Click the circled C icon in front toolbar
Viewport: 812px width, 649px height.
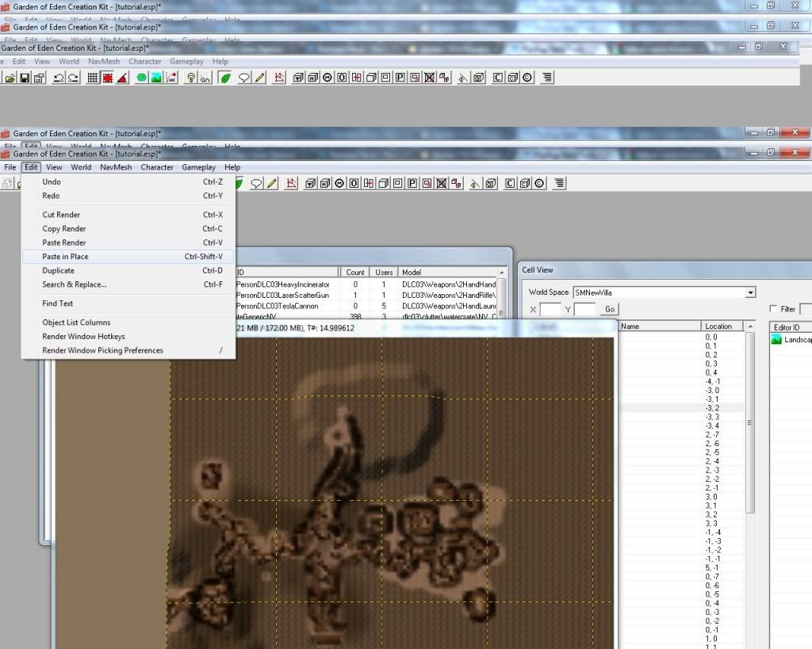pos(539,183)
